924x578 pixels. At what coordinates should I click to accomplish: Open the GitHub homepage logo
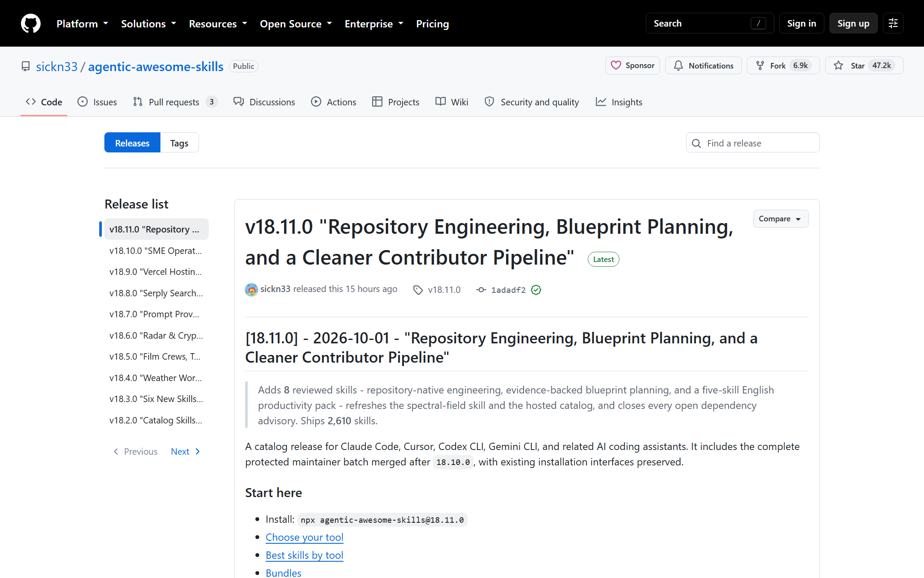tap(31, 23)
